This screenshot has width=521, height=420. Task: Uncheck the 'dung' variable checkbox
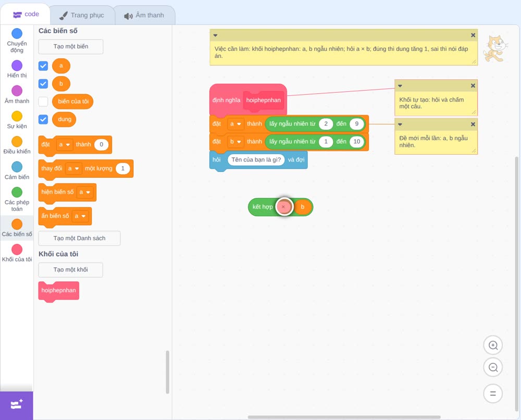[43, 119]
